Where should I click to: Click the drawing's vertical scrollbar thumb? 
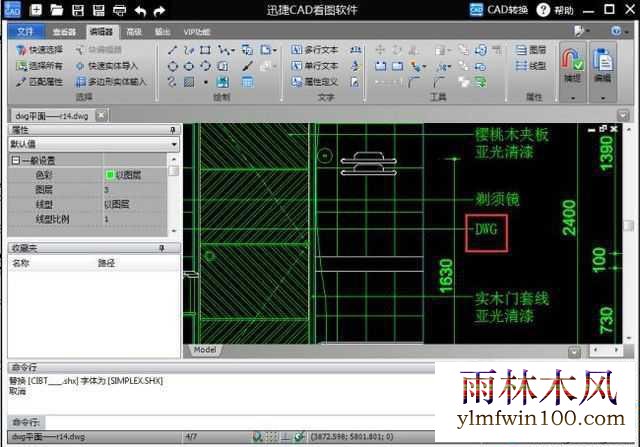click(629, 226)
